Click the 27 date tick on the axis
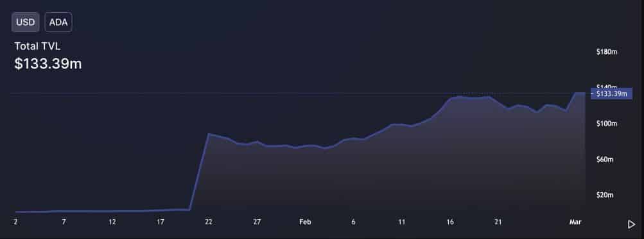644x239 pixels. [257, 222]
